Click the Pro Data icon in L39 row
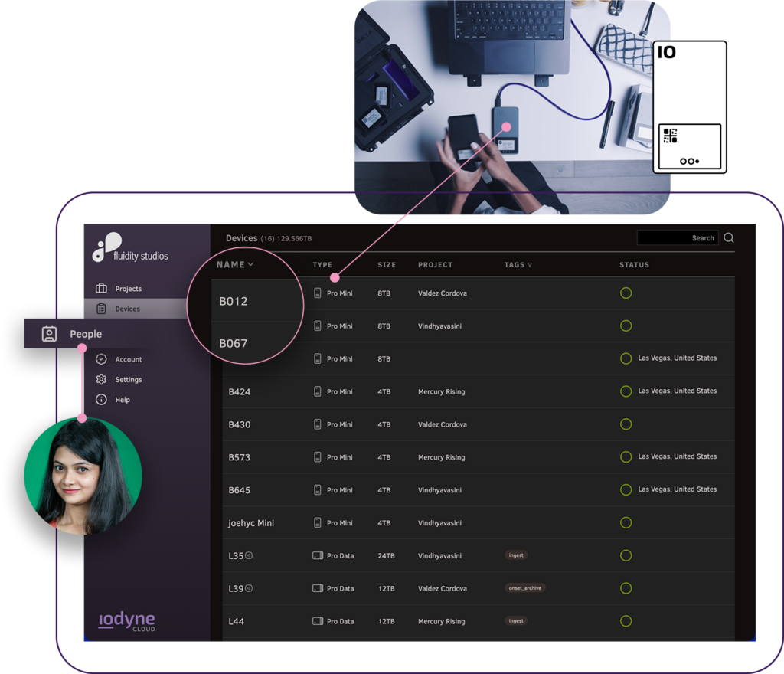Image resolution: width=784 pixels, height=674 pixels. pos(318,588)
